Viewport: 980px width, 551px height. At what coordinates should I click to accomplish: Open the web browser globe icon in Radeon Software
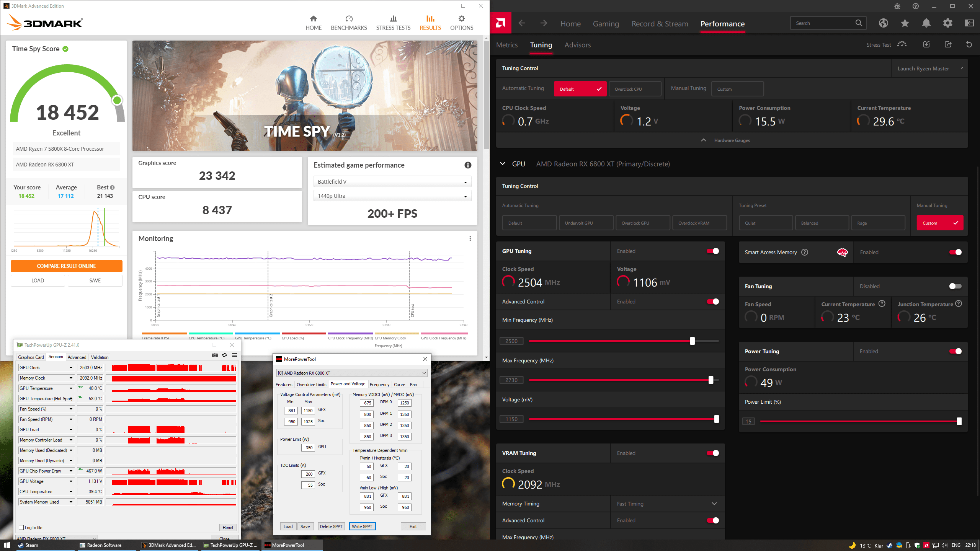[883, 23]
